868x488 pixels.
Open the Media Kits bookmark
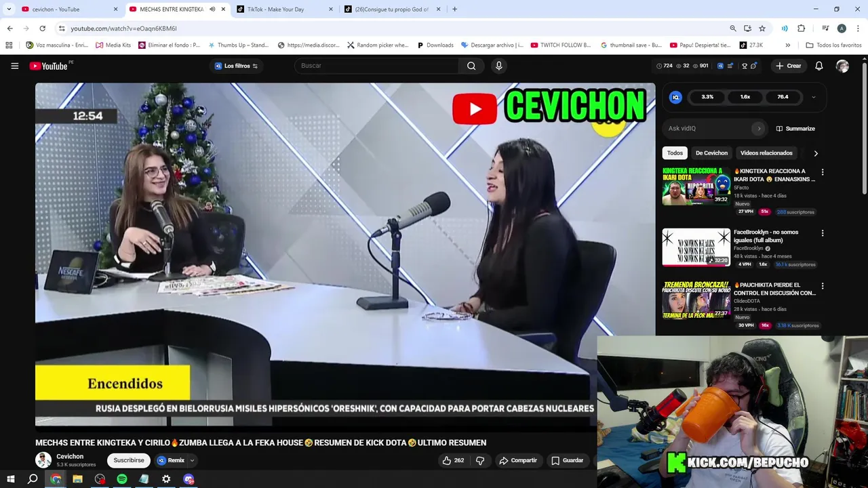(x=113, y=45)
